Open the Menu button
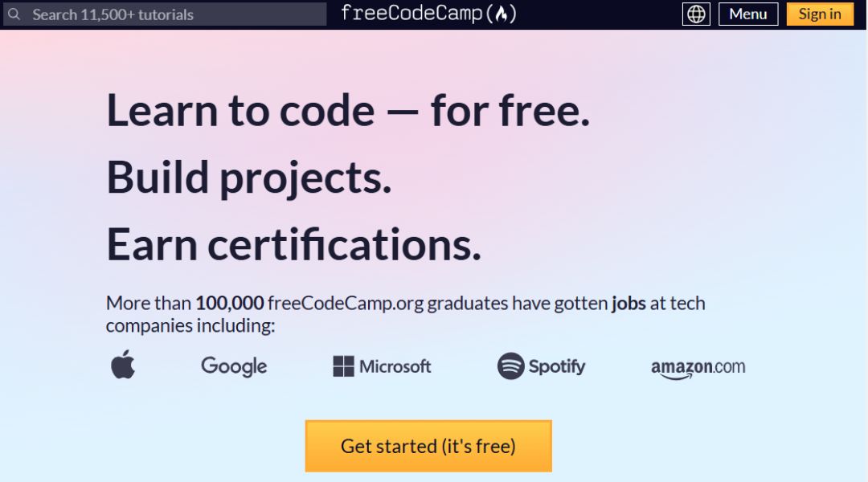 (x=747, y=14)
